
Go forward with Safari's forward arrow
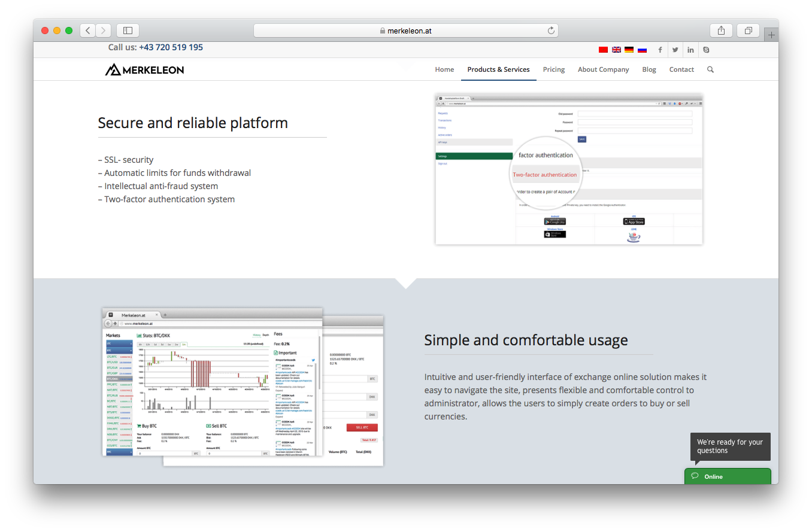[x=104, y=31]
